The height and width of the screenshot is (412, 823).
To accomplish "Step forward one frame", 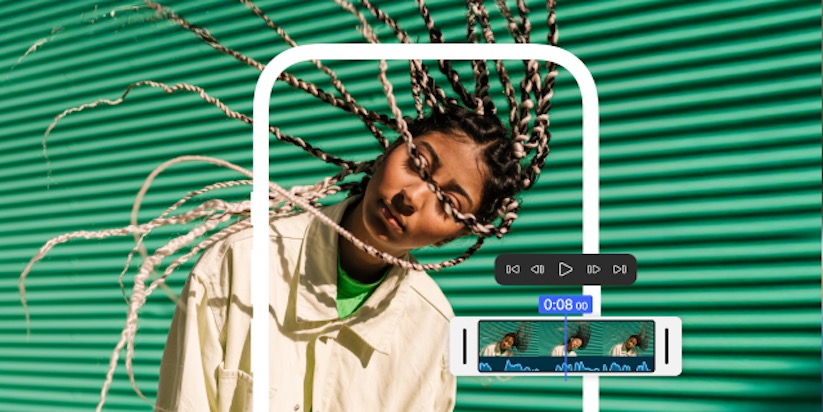I will (593, 269).
